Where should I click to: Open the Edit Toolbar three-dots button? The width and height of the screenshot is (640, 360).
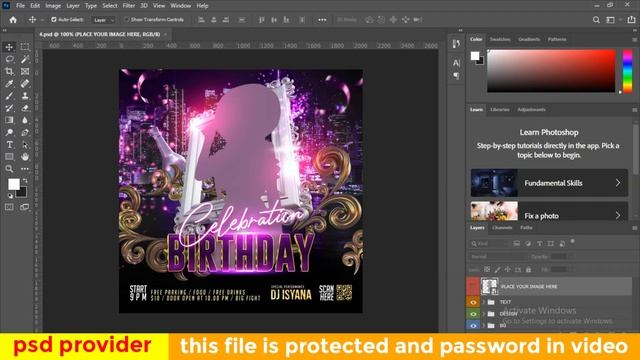click(x=25, y=169)
